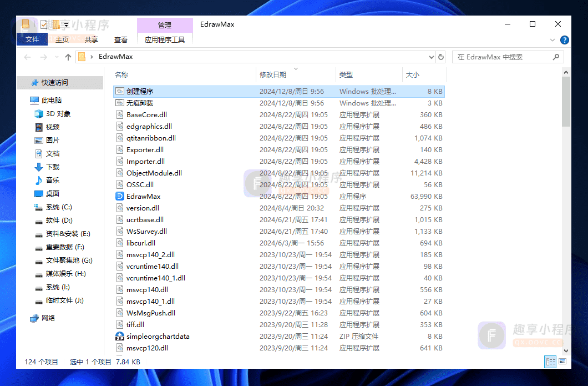
Task: Open drive 资料&安装 (E:)
Action: coord(63,234)
